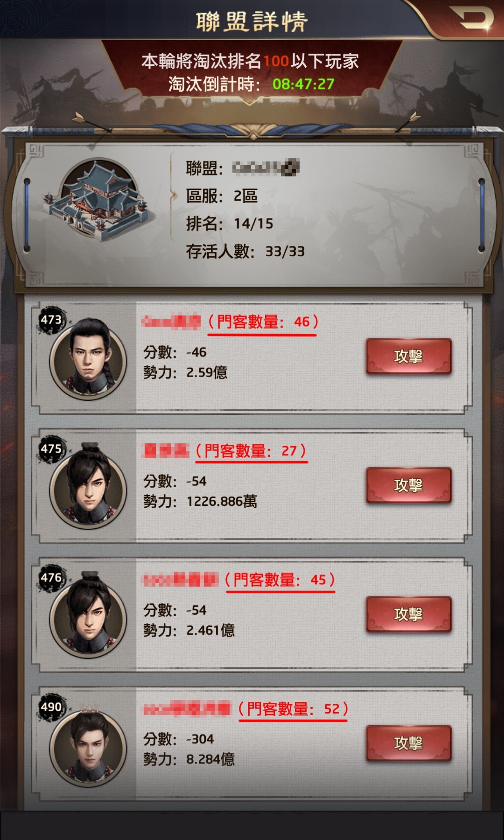Tap the alliance ranking 14/15 text
The height and width of the screenshot is (840, 504).
click(253, 224)
